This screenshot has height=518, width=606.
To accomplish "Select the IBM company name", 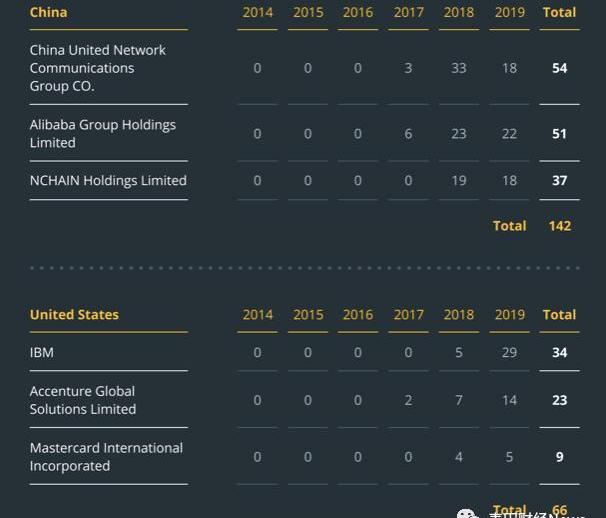I will pos(42,353).
